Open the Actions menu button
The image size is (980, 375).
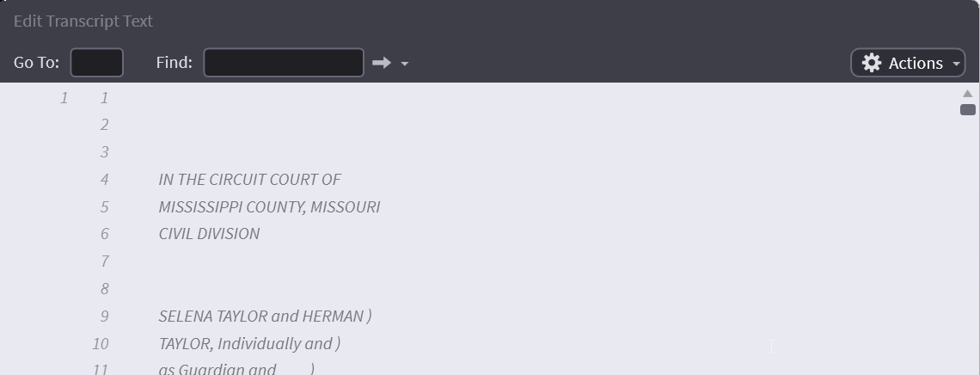908,63
